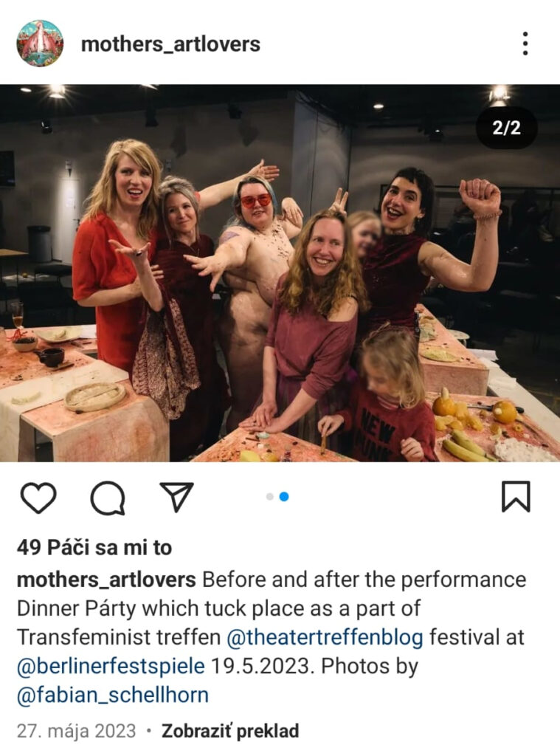Screen dimensions: 560x756
Task: View who liked via "49 Páči sa mi to"
Action: 94,548
